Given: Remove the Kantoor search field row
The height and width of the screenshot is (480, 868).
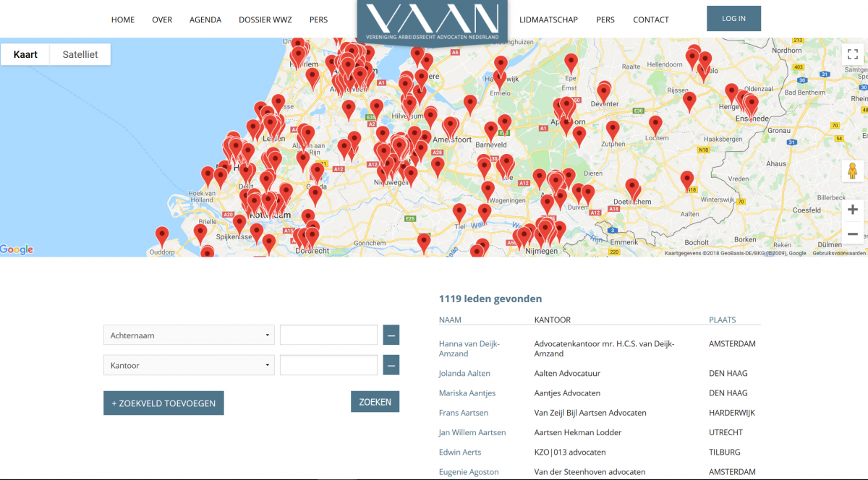Looking at the screenshot, I should pyautogui.click(x=391, y=365).
